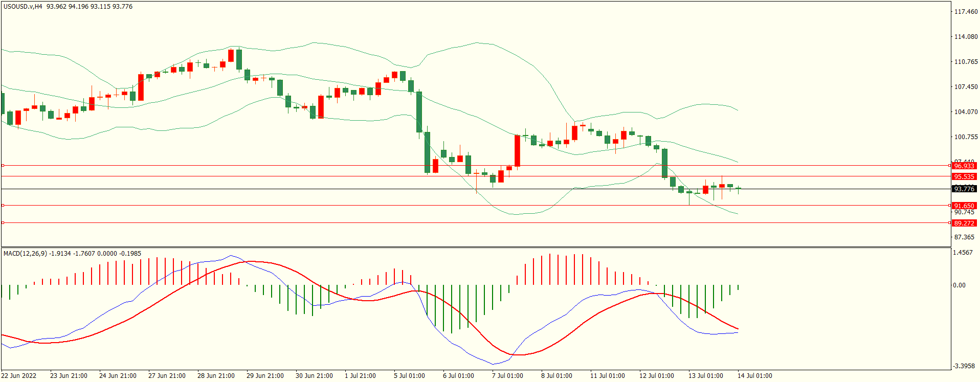Click the left handle of the 89.272 line
980x382 pixels.
[3, 222]
